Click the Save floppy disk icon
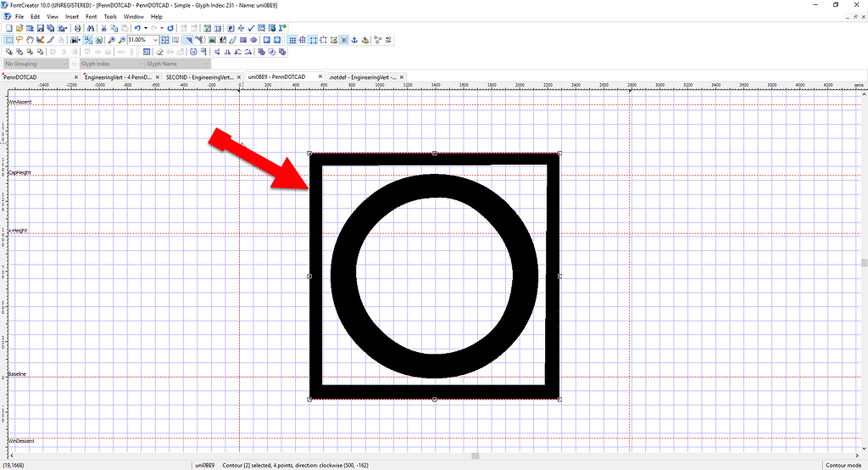Image resolution: width=868 pixels, height=470 pixels. point(41,28)
